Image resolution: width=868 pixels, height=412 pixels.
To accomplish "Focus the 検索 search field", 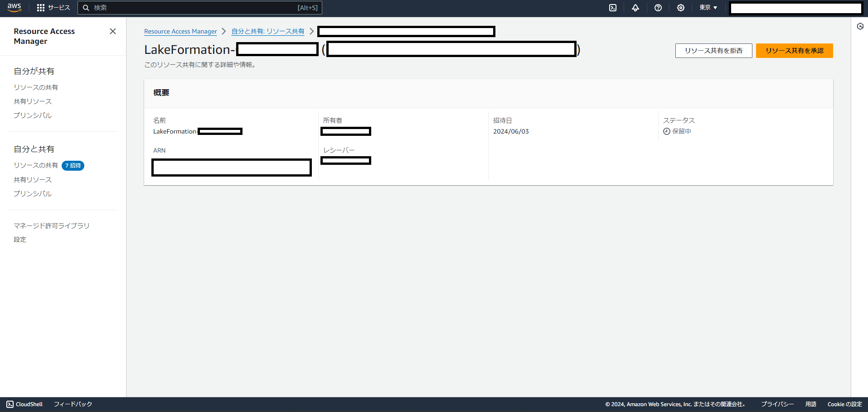I will pos(200,8).
